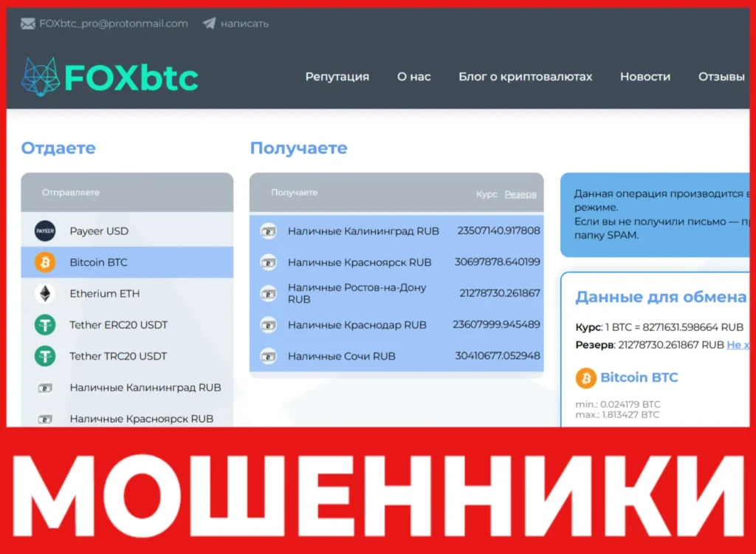
Task: Click the Etherium ETH diamond icon
Action: click(44, 293)
